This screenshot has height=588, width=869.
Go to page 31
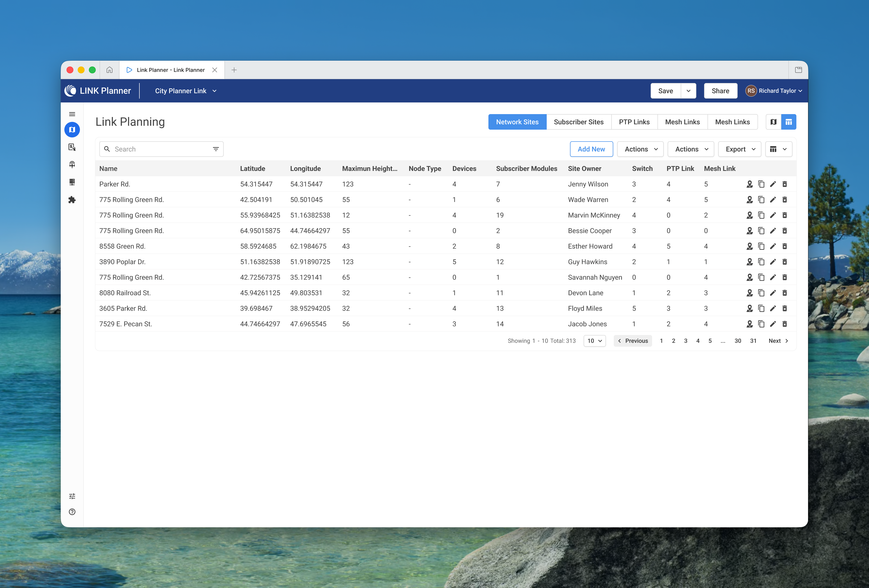click(753, 341)
